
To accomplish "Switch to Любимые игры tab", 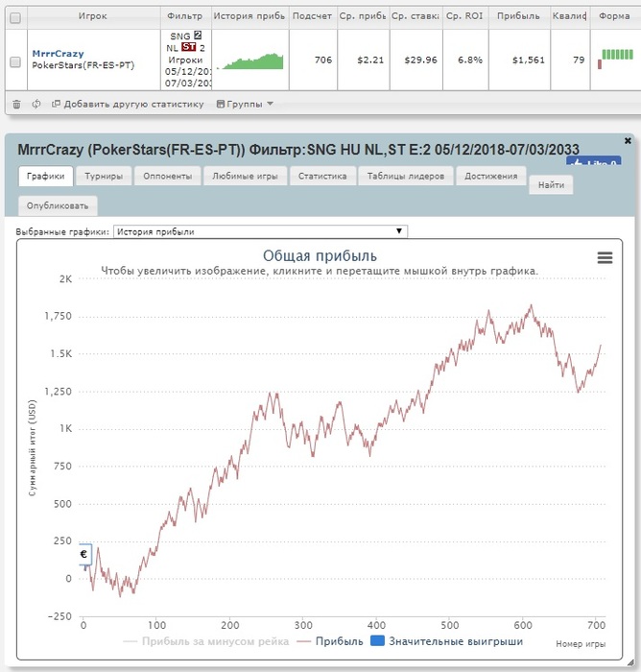I will (x=245, y=176).
